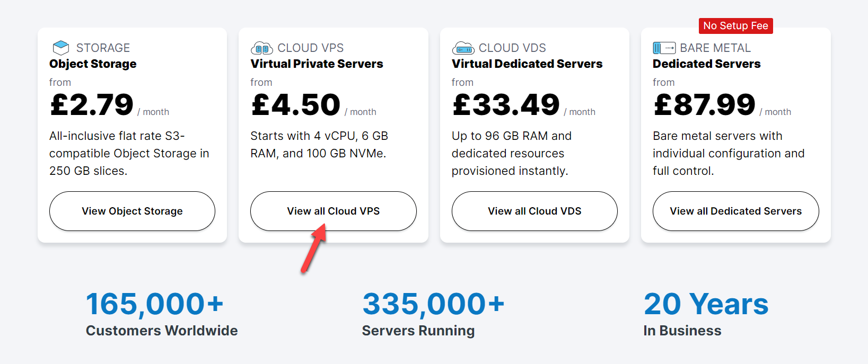Click the £87.99 dedicated server price

[704, 105]
